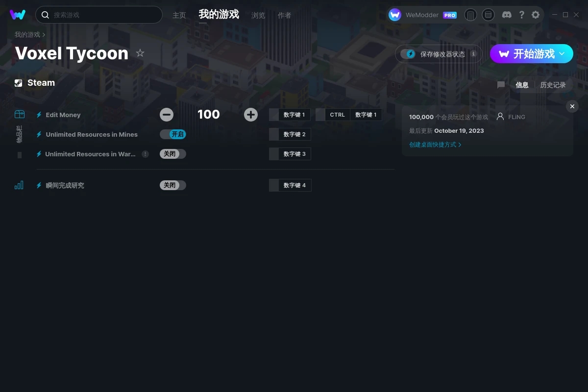
Task: Close the info panel
Action: coord(572,106)
